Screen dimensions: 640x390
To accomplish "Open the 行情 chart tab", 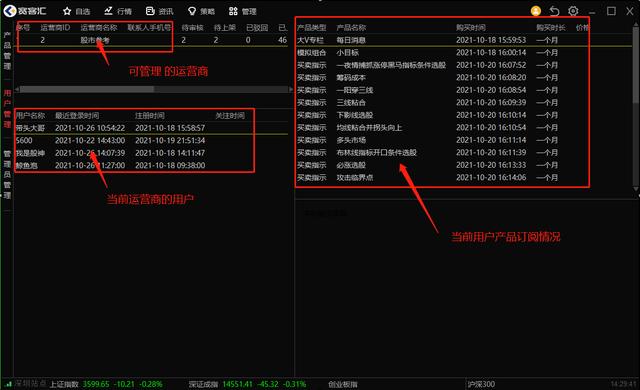I will (x=117, y=11).
